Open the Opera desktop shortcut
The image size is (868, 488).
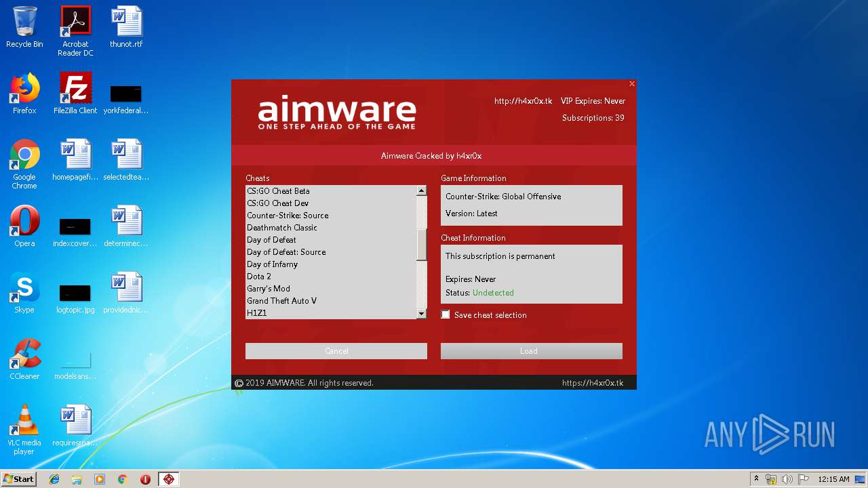click(24, 226)
